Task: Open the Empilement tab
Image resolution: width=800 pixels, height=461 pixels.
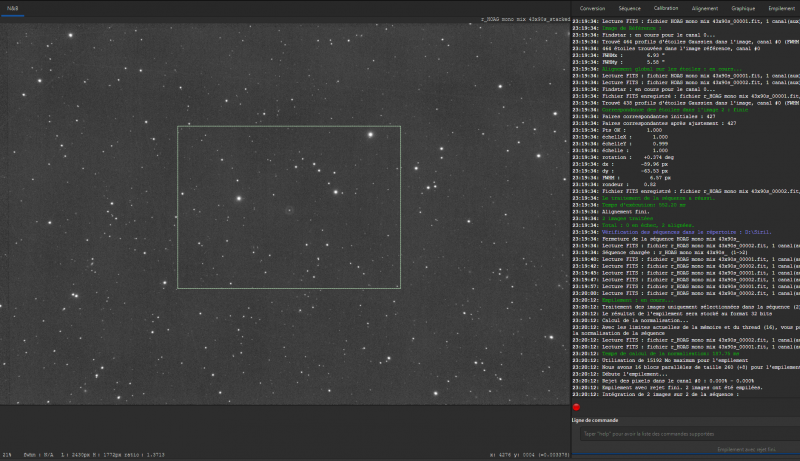Action: click(781, 9)
